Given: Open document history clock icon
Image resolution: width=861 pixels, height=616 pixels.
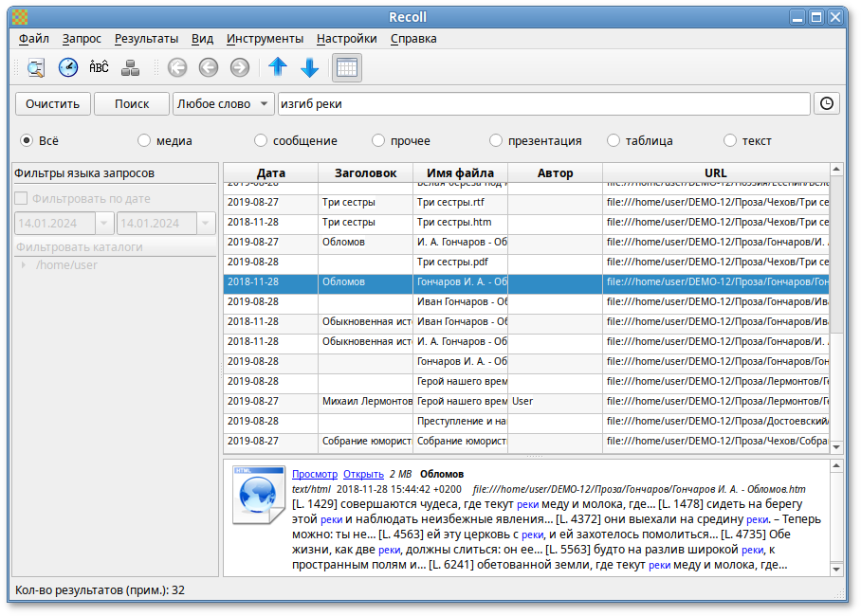Looking at the screenshot, I should [x=68, y=67].
